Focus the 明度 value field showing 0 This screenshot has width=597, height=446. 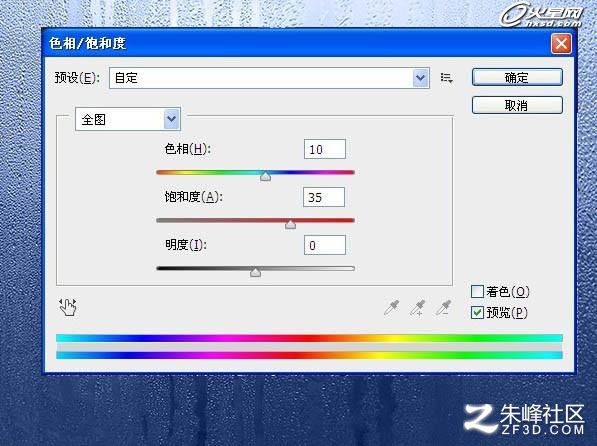(x=325, y=245)
